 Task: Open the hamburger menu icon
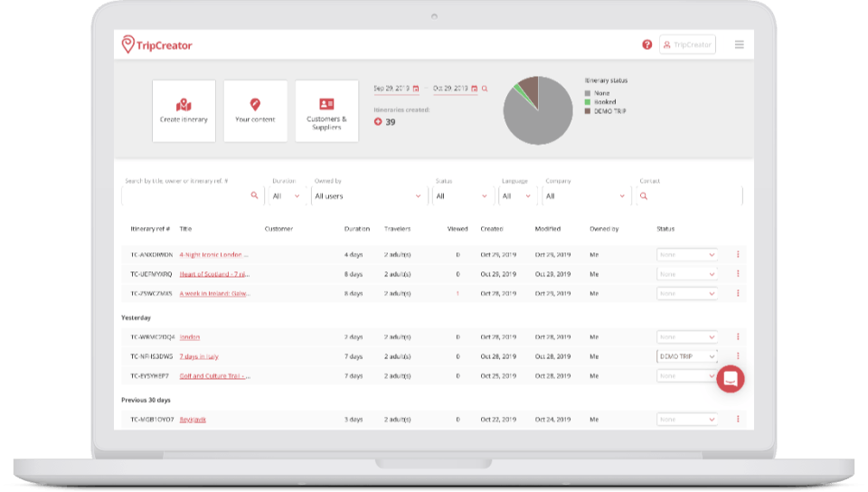(739, 44)
